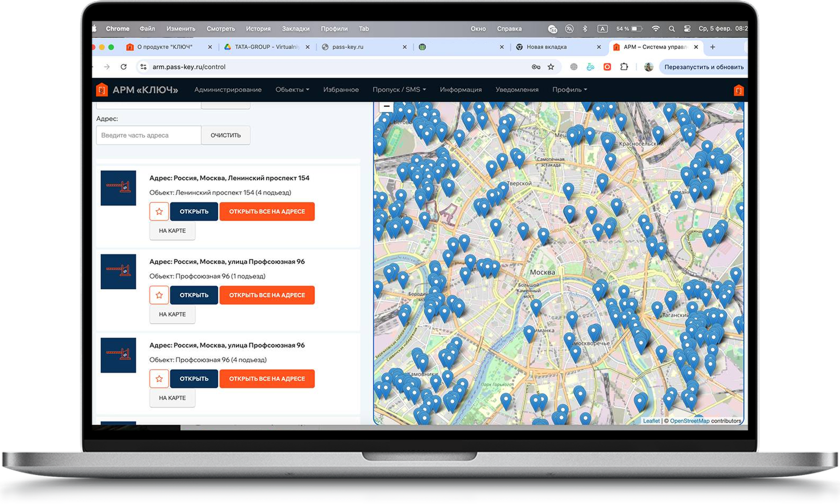Click ОТКРЫТЬ ВСЕ НА АДРЕСЕ for Профсоюзная 96 (4 подьезд)
The height and width of the screenshot is (504, 840).
pos(267,378)
